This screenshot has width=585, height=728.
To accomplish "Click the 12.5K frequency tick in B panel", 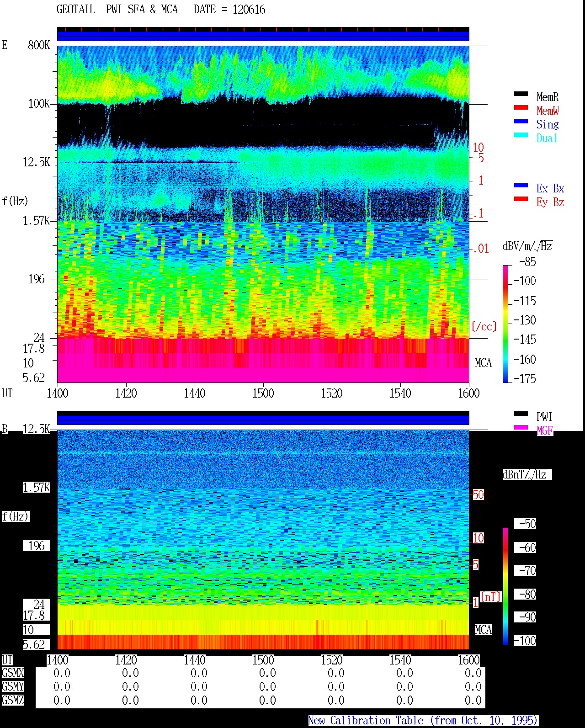I will (x=37, y=429).
